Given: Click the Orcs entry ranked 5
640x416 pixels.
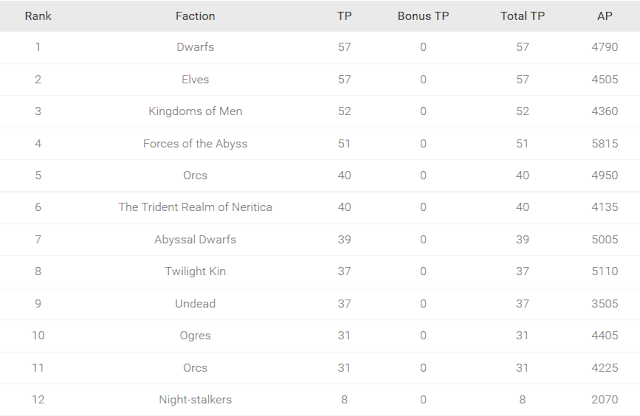Looking at the screenshot, I should (195, 175).
